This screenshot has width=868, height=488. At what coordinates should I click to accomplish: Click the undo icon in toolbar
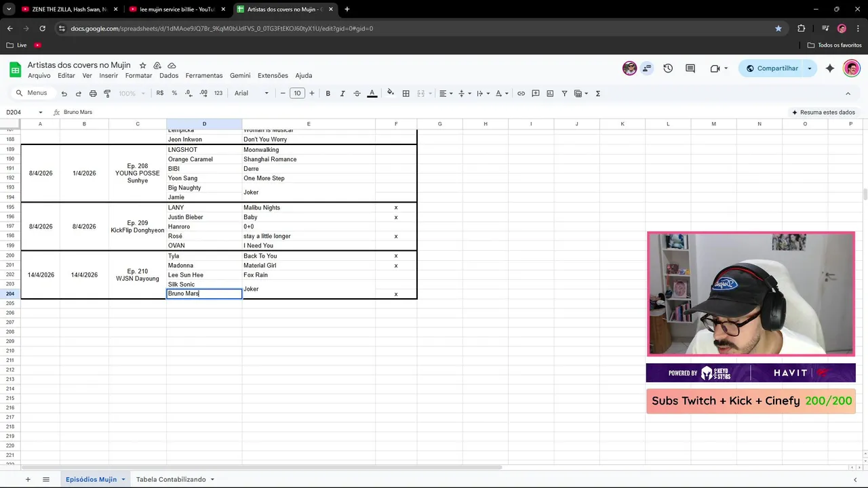click(64, 94)
